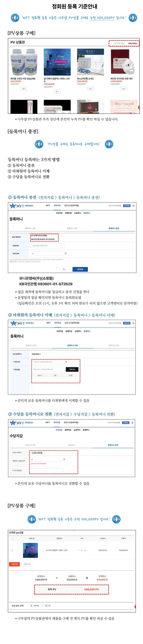Click the 등록머니 전환 금액 input field
This screenshot has width=143, height=644.
click(47, 459)
